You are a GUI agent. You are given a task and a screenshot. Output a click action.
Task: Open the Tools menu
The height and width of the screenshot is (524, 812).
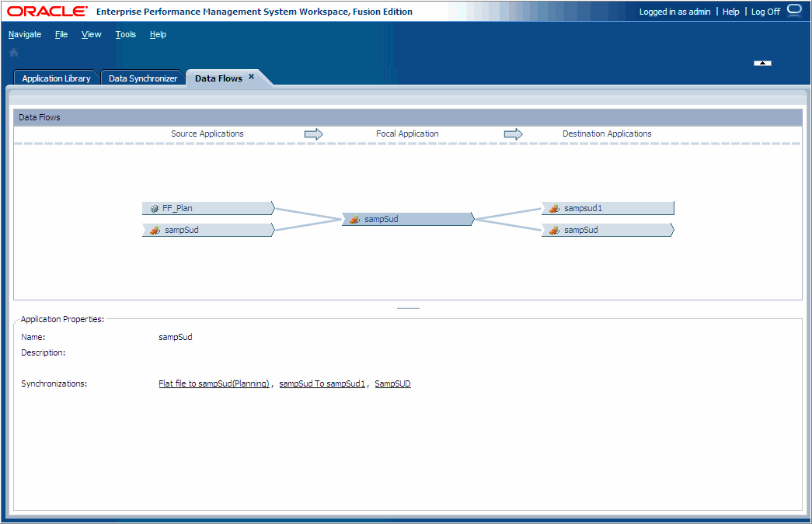125,34
